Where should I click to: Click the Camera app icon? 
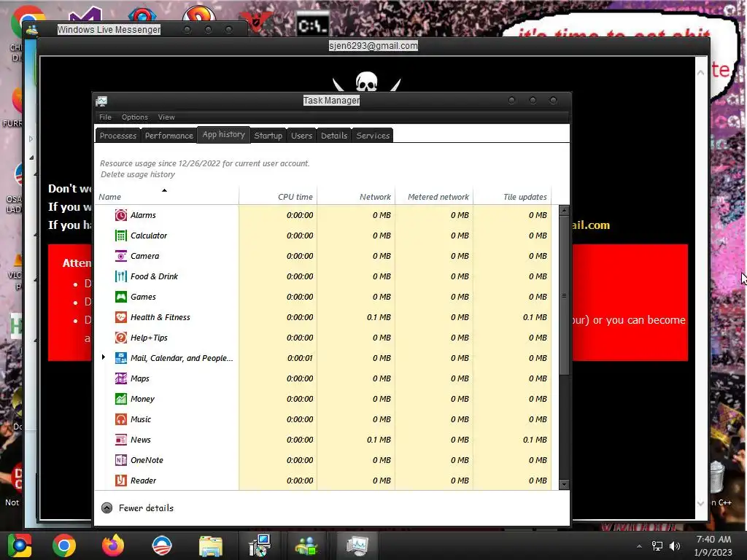pos(121,256)
